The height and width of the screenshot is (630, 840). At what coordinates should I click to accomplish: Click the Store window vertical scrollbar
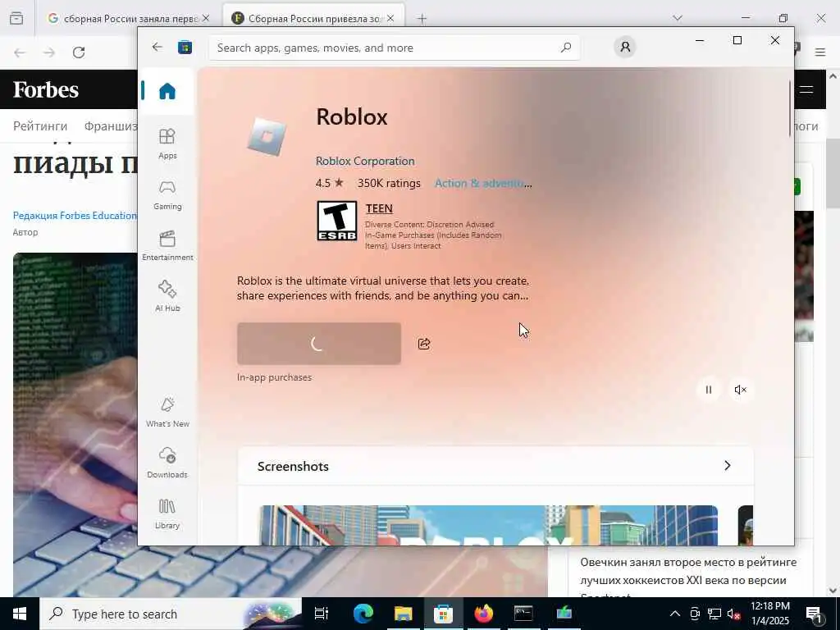pyautogui.click(x=790, y=109)
